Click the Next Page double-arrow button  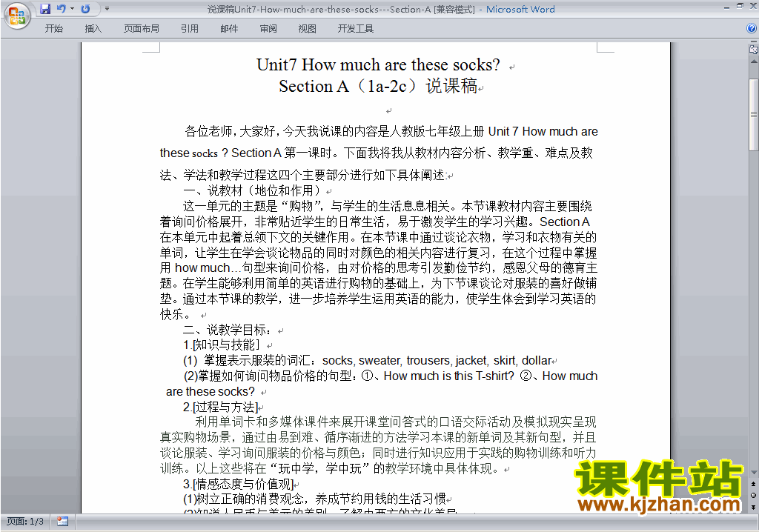[x=753, y=507]
